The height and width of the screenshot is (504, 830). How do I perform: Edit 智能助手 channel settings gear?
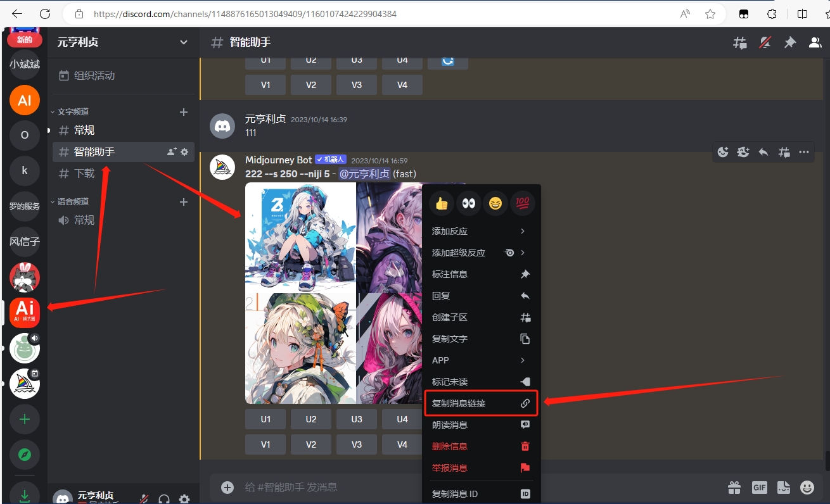click(184, 152)
